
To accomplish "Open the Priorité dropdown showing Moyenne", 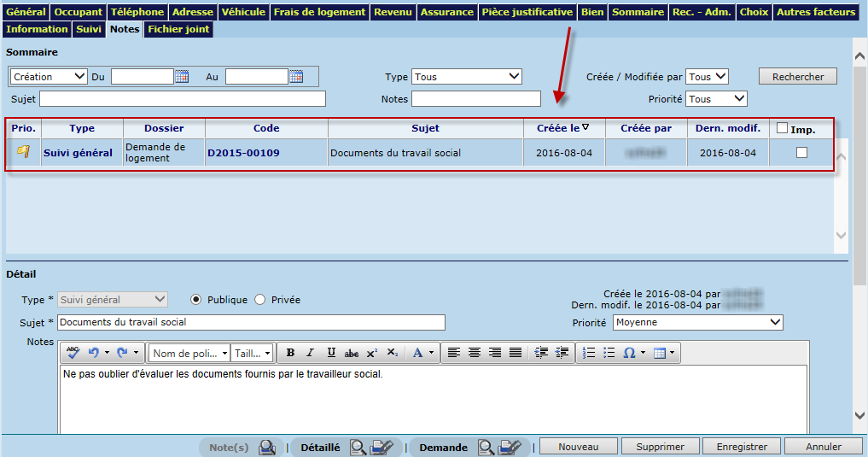I will click(697, 322).
